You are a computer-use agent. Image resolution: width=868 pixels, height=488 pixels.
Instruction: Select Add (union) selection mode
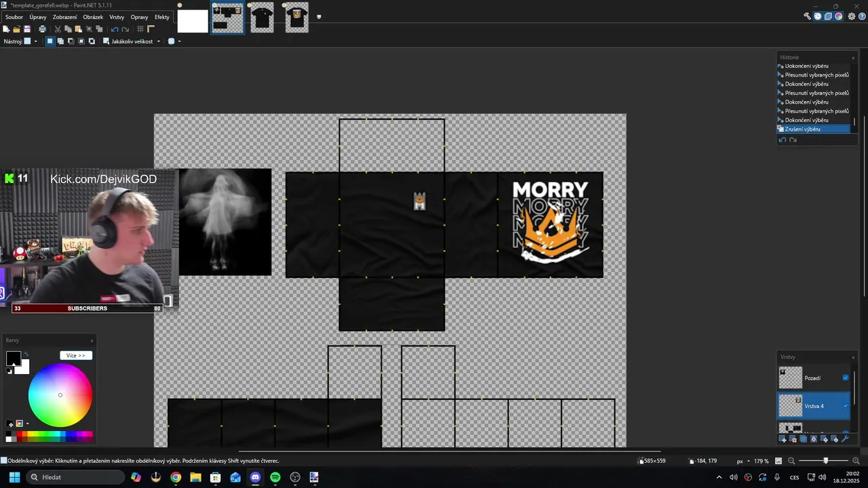[x=60, y=41]
